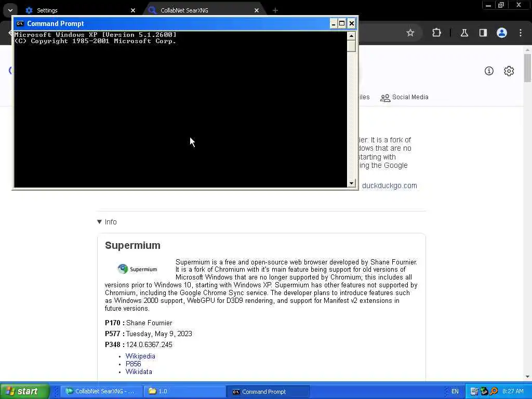This screenshot has width=532, height=399.
Task: Select the Social Media search category
Action: pos(404,97)
